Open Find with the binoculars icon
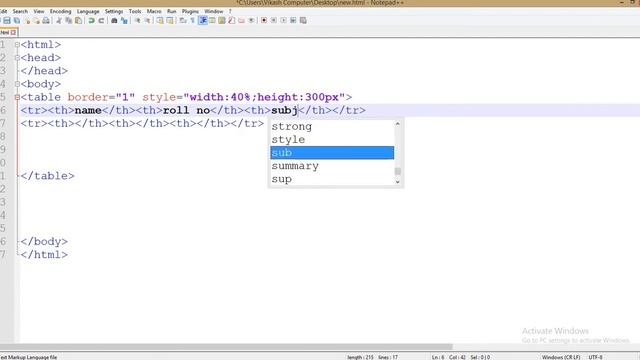640x360 pixels. 114,20
